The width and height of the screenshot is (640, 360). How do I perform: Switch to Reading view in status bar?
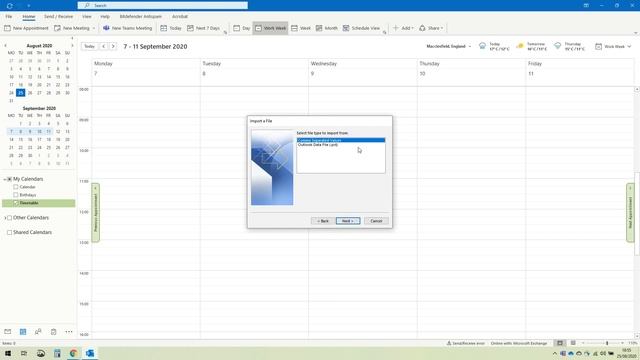573,343
